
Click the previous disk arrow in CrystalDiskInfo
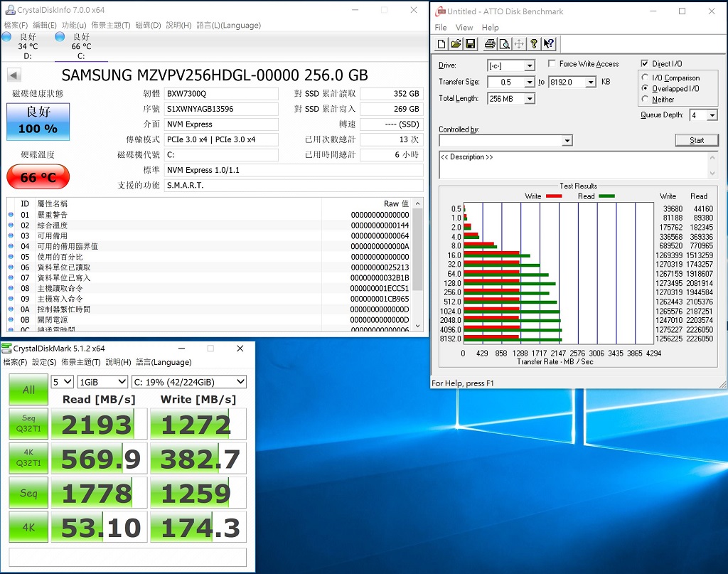[x=14, y=75]
